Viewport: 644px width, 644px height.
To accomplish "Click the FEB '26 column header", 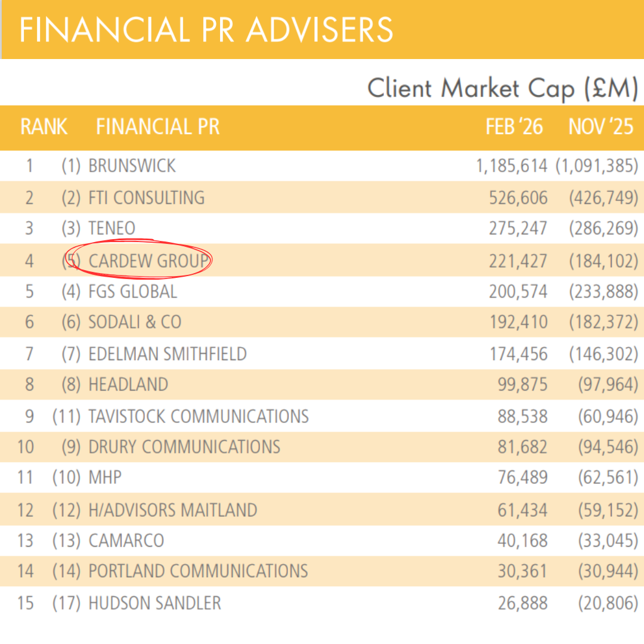I will pos(514,127).
